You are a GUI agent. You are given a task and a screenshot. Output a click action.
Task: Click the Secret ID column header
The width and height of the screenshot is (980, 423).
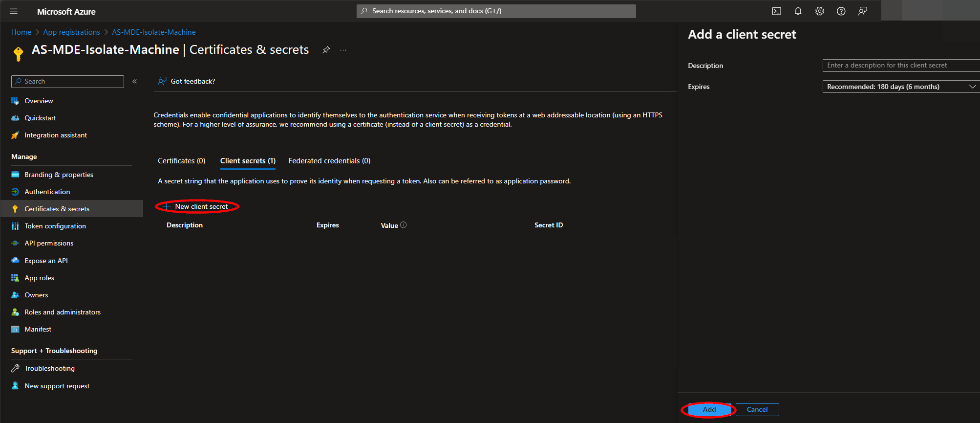549,225
